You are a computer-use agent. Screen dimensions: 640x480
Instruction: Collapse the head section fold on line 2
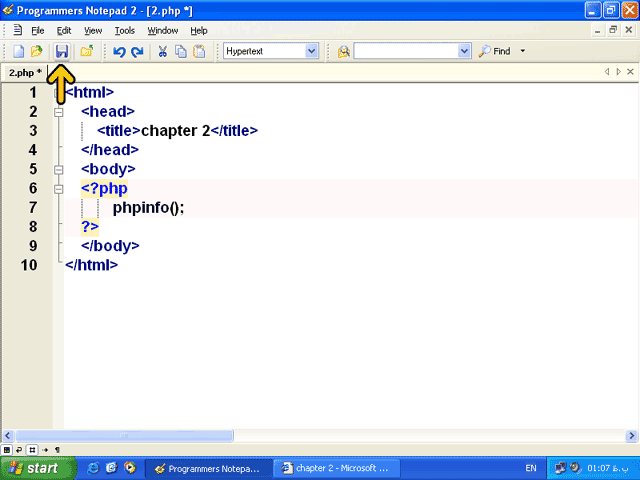(x=58, y=112)
